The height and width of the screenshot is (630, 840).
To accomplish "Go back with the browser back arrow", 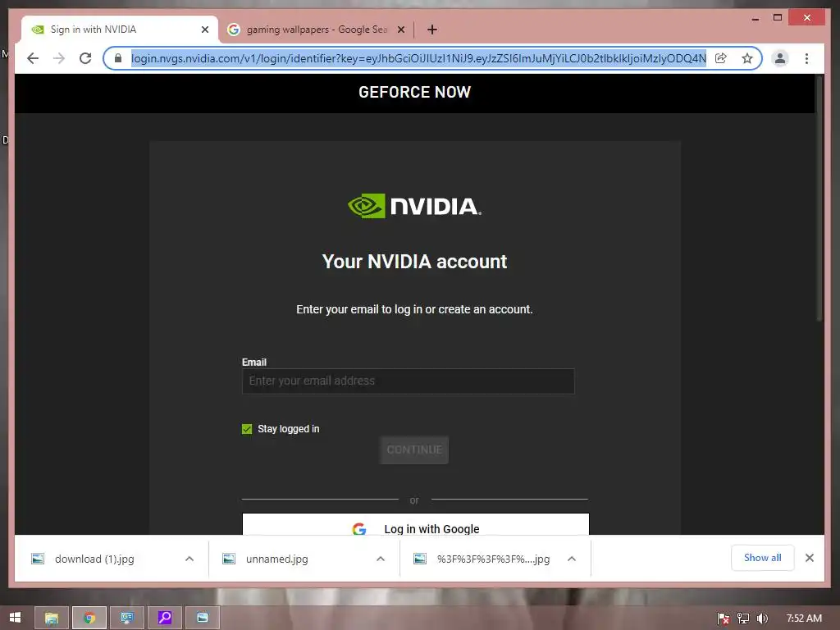I will coord(33,58).
